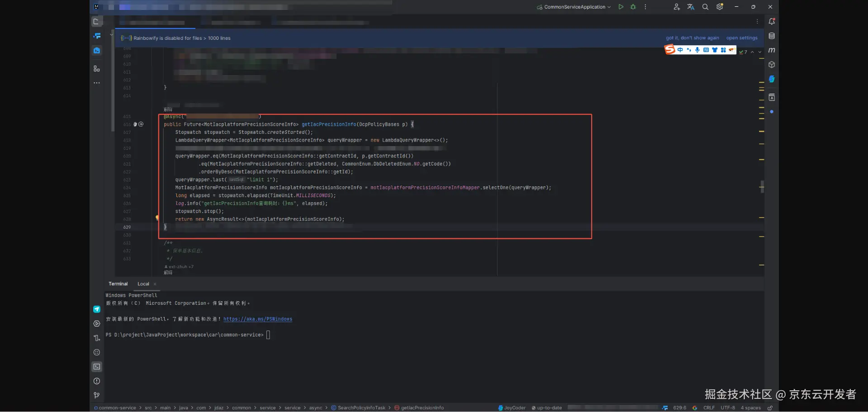868x412 pixels.
Task: Click the async breadcrumb segment
Action: pos(316,408)
